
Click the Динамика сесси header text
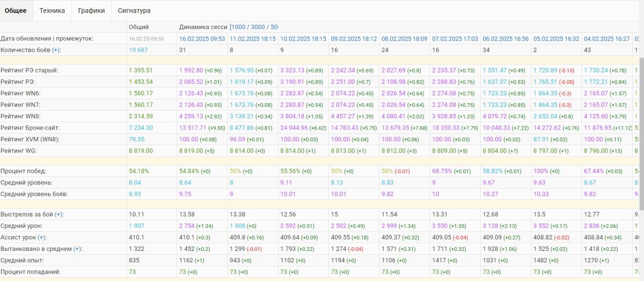tap(203, 27)
